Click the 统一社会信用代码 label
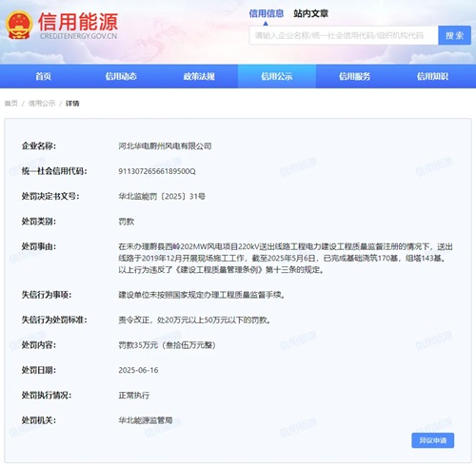This screenshot has width=476, height=466. pyautogui.click(x=54, y=171)
